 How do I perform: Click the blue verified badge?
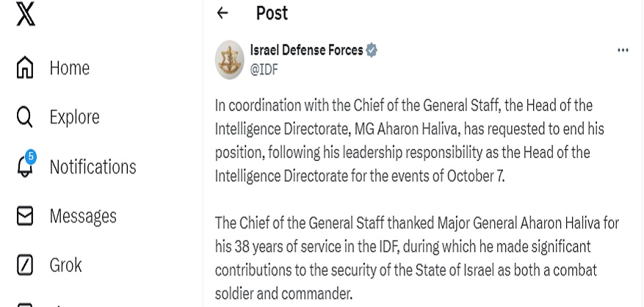tap(372, 51)
